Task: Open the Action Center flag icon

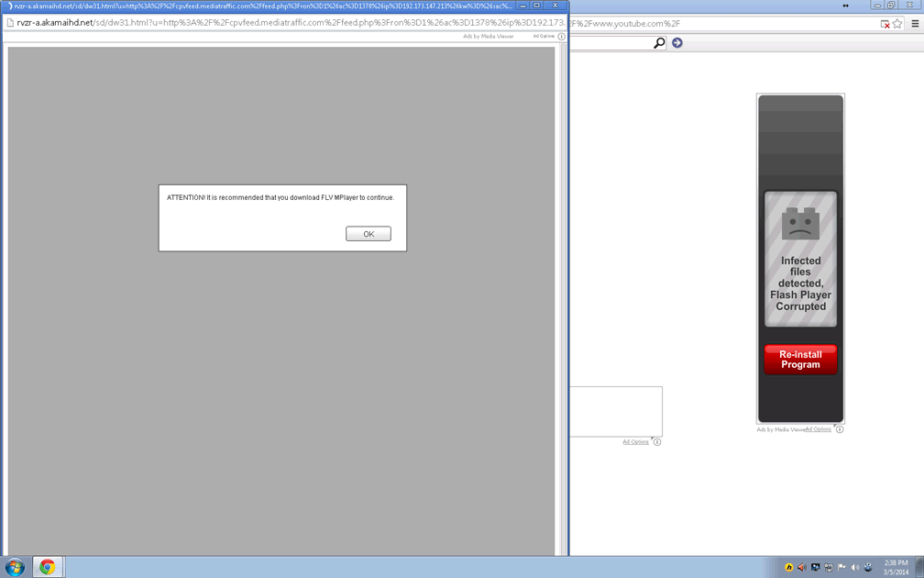Action: point(841,568)
